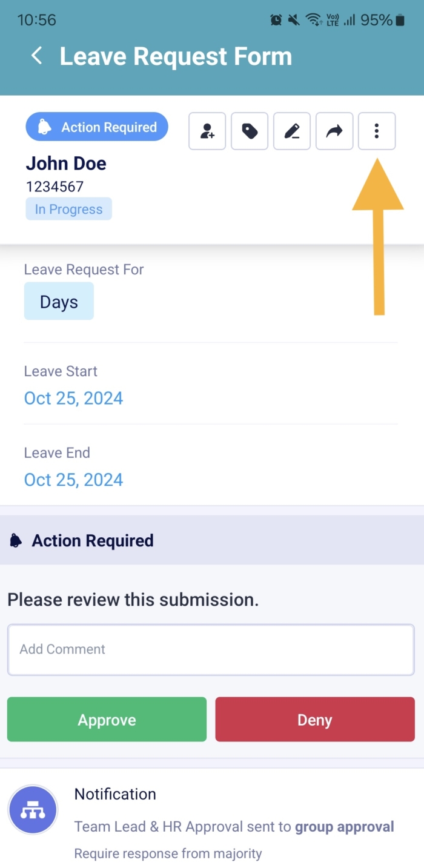The height and width of the screenshot is (868, 424).
Task: Open the group approval link
Action: click(x=344, y=827)
